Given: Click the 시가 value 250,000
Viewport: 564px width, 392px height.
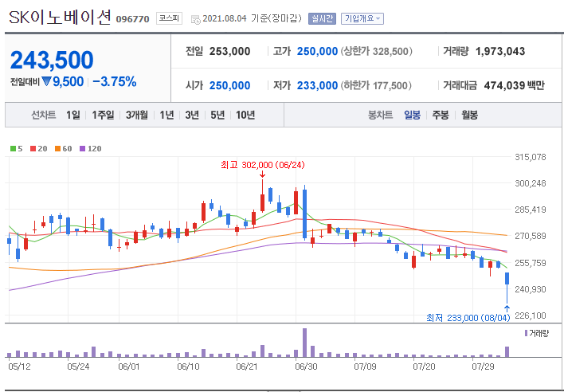Looking at the screenshot, I should click(x=229, y=85).
